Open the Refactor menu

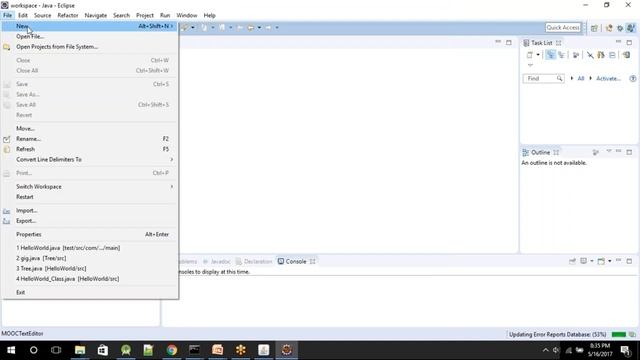[68, 16]
